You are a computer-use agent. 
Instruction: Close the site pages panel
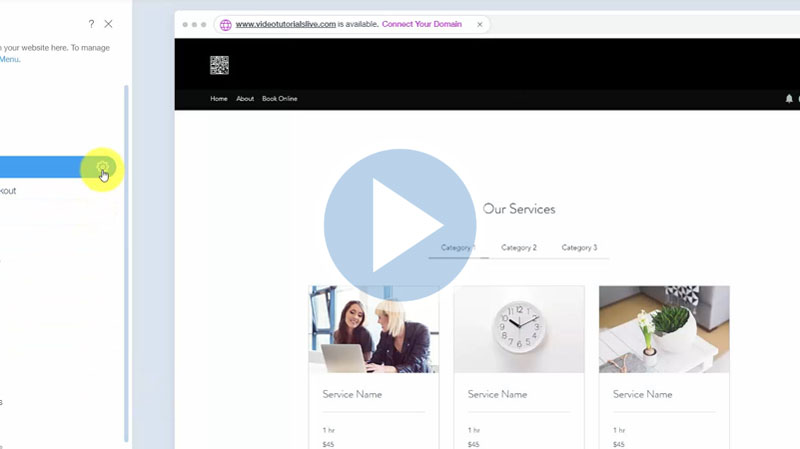pyautogui.click(x=109, y=24)
